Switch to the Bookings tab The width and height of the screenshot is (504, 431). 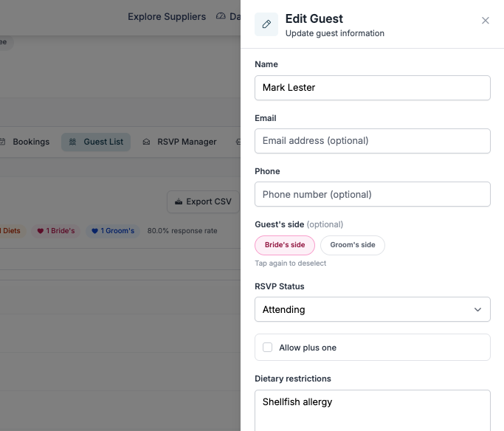point(31,142)
